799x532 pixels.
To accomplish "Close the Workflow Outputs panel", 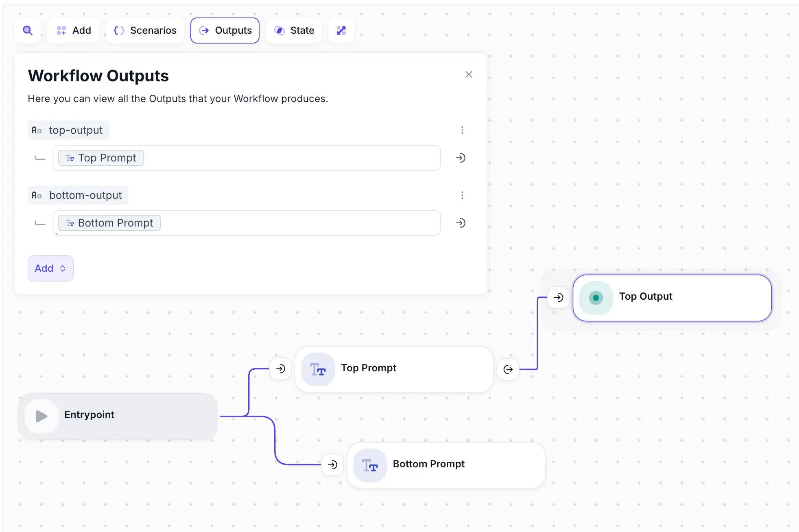I will pos(469,74).
